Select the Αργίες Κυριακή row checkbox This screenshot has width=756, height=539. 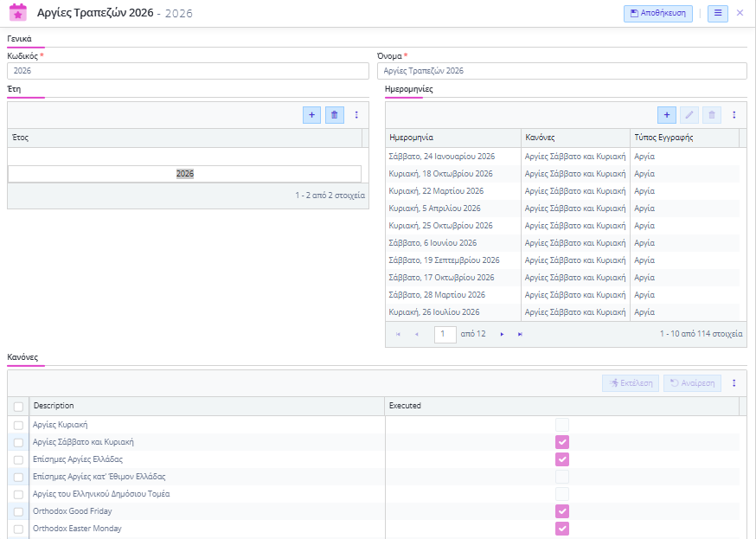(18, 425)
